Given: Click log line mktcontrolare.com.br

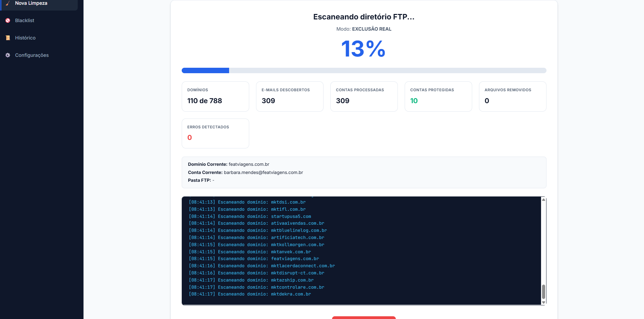Looking at the screenshot, I should point(256,287).
